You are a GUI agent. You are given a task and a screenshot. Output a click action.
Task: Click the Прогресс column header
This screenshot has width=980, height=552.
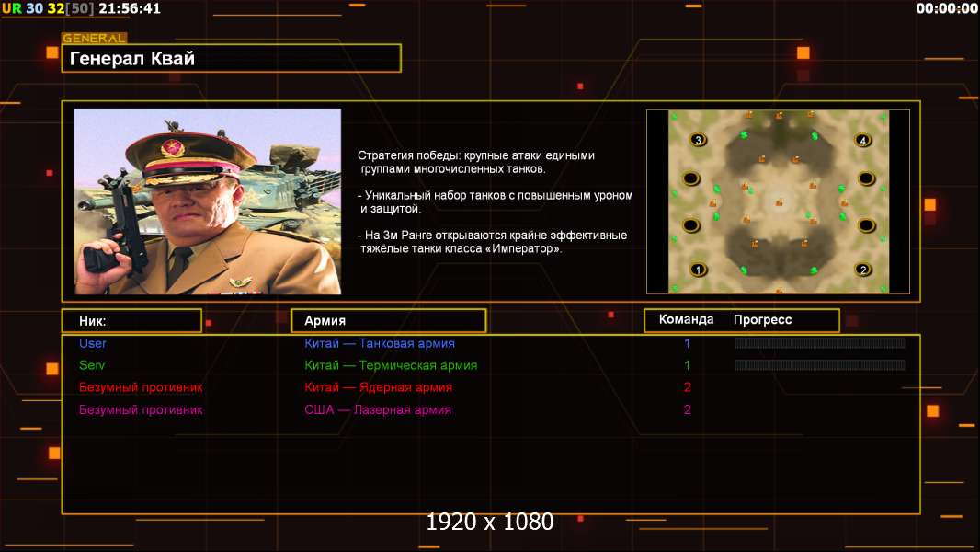coord(762,319)
